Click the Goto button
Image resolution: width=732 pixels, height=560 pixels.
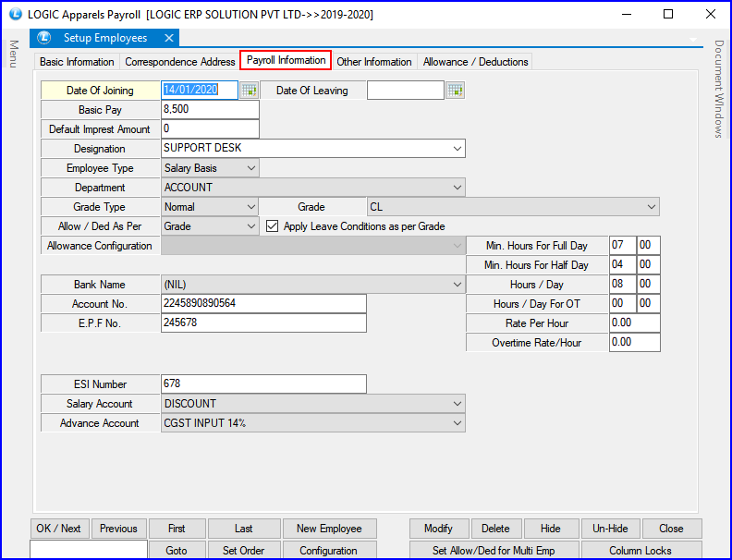(177, 550)
